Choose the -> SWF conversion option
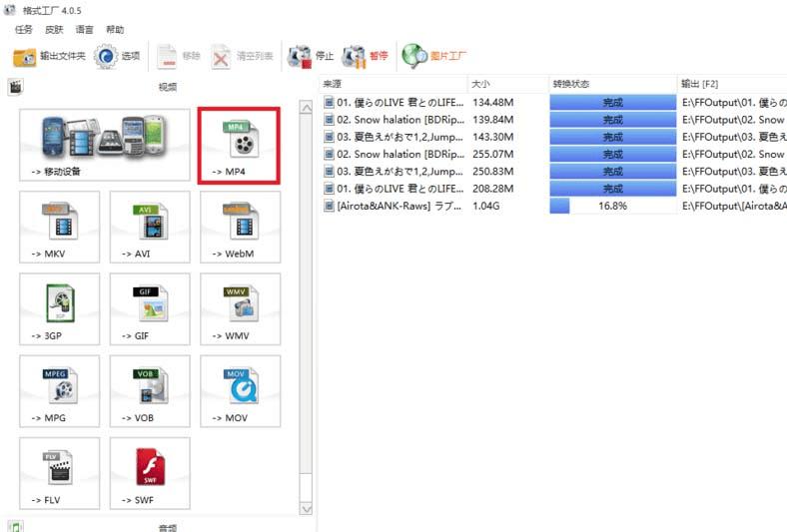 (150, 473)
